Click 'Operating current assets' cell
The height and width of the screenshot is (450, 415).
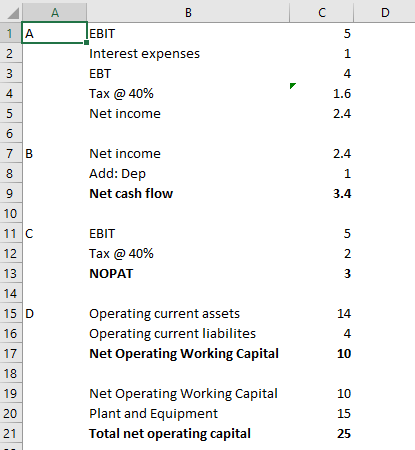tap(188, 313)
